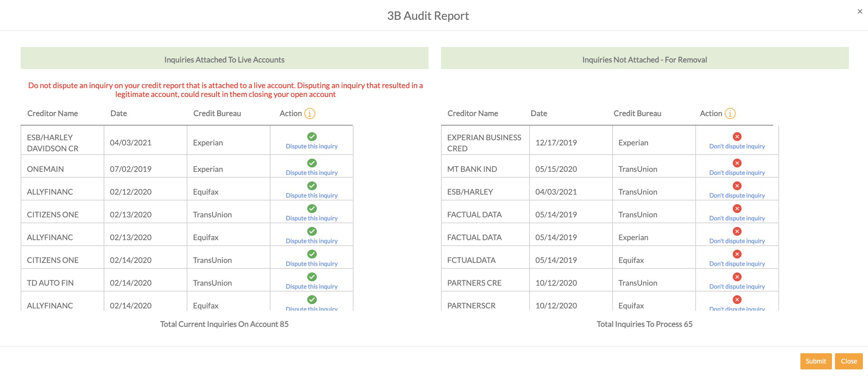Click Don't dispute inquiry for FCTUALDATA

[737, 264]
